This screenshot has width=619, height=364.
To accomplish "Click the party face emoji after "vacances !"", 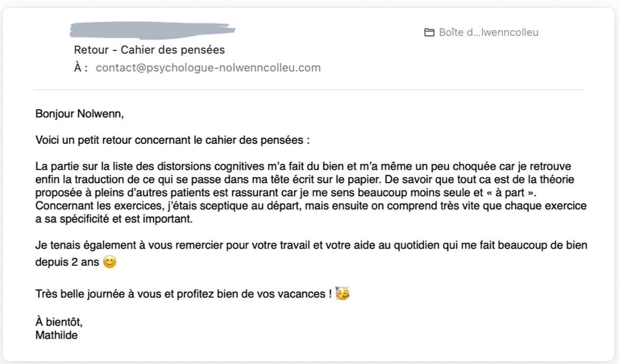I will (342, 294).
